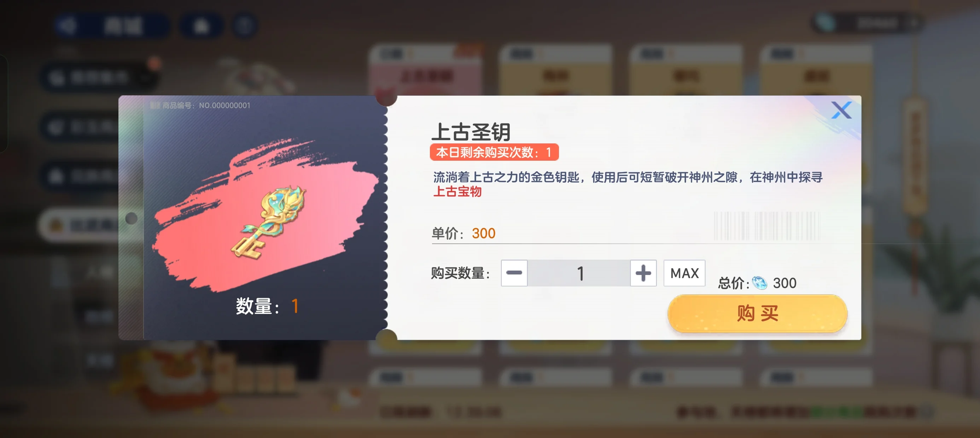Viewport: 980px width, 438px height.
Task: Confirm with the yellow 购买 button
Action: click(757, 313)
